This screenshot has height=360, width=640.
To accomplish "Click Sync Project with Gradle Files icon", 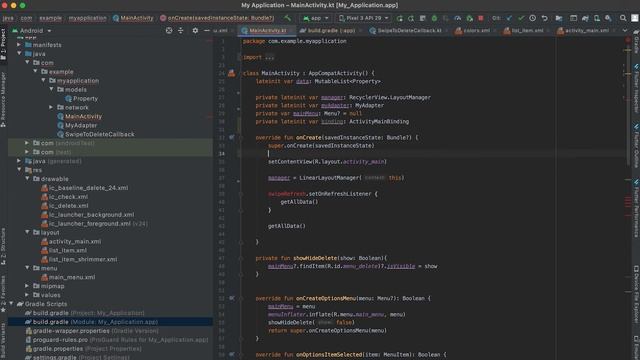I will click(x=585, y=18).
